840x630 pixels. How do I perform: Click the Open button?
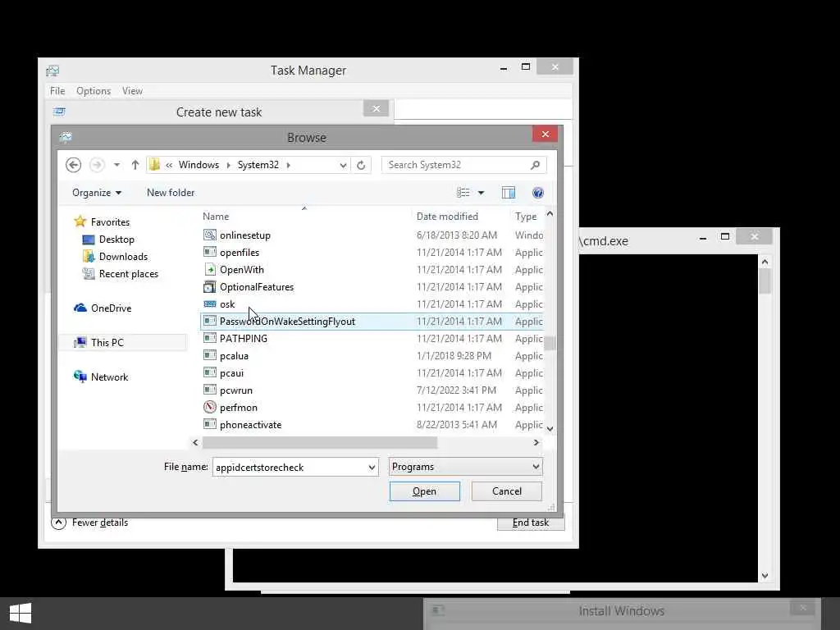point(424,491)
